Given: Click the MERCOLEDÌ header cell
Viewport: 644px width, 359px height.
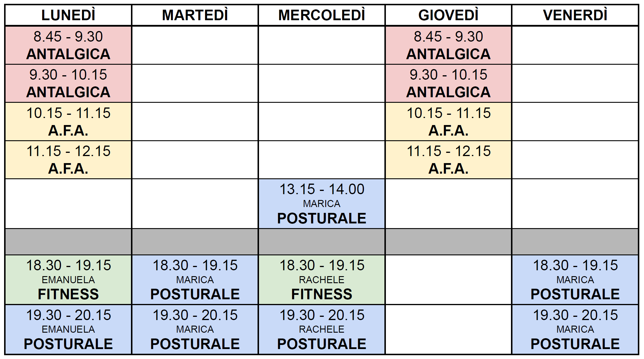Looking at the screenshot, I should tap(321, 15).
